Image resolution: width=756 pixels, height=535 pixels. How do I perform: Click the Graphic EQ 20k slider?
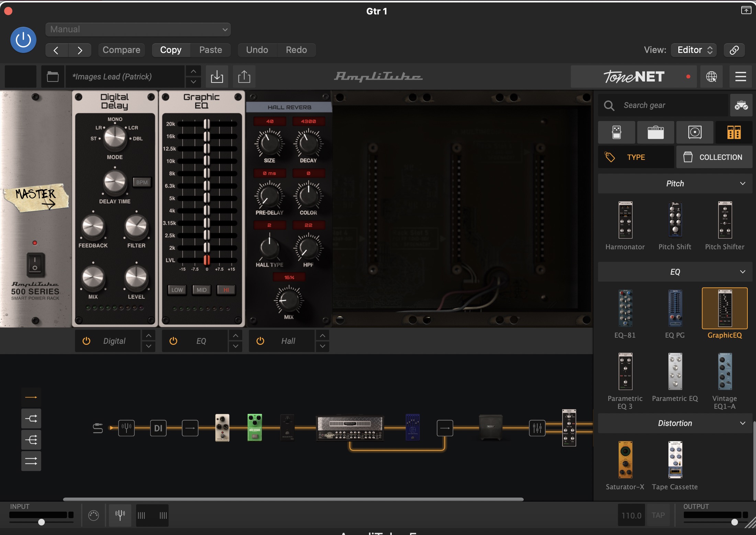click(207, 124)
